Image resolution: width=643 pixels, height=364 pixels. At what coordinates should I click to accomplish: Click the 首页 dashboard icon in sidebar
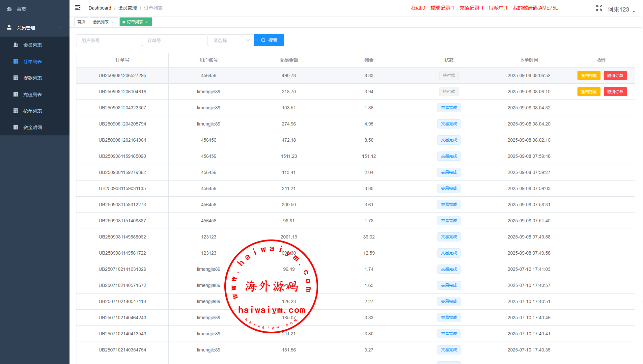[x=9, y=9]
